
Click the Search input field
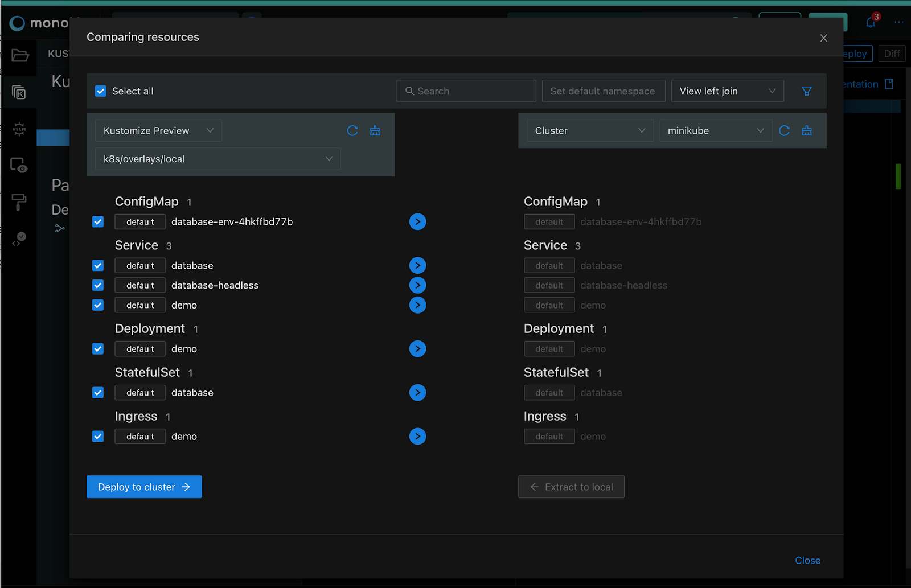[x=466, y=91]
